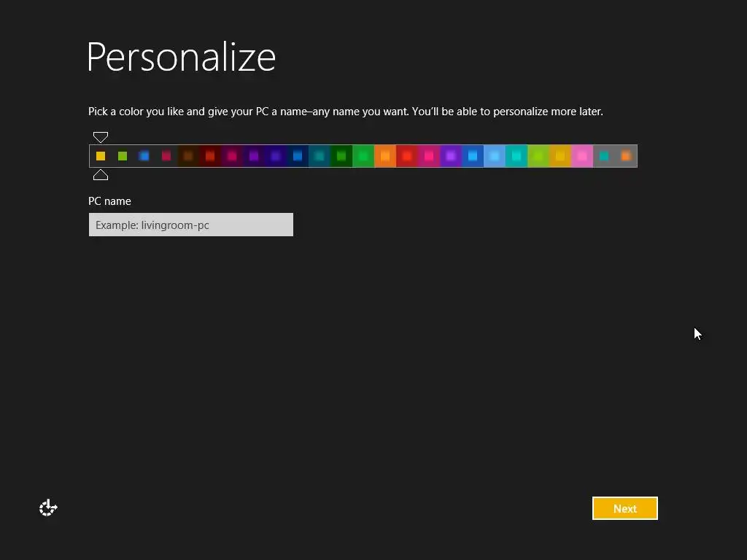Pick the dark teal color swatch
This screenshot has height=560, width=747.
(x=320, y=156)
